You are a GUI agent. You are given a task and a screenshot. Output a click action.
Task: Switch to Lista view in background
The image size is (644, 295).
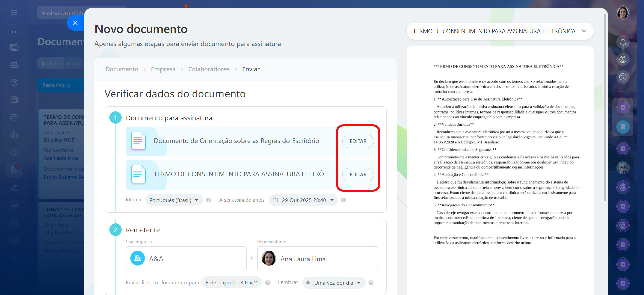tap(73, 63)
